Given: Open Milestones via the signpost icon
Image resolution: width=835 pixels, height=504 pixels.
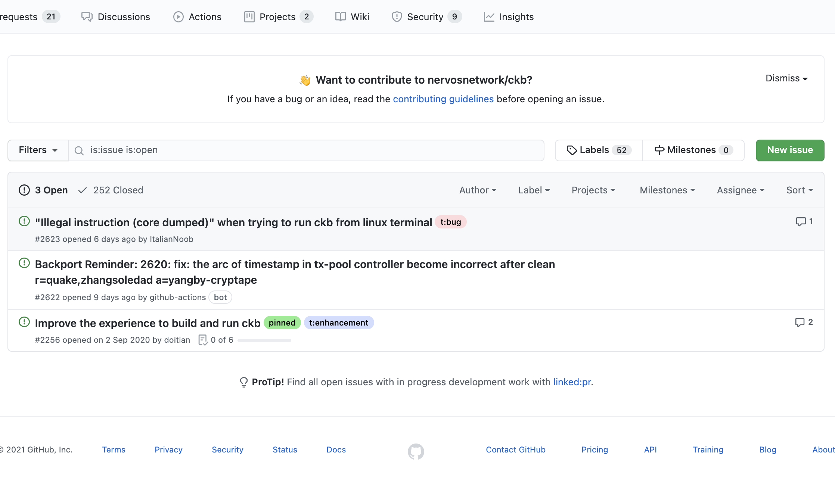Looking at the screenshot, I should click(x=659, y=150).
